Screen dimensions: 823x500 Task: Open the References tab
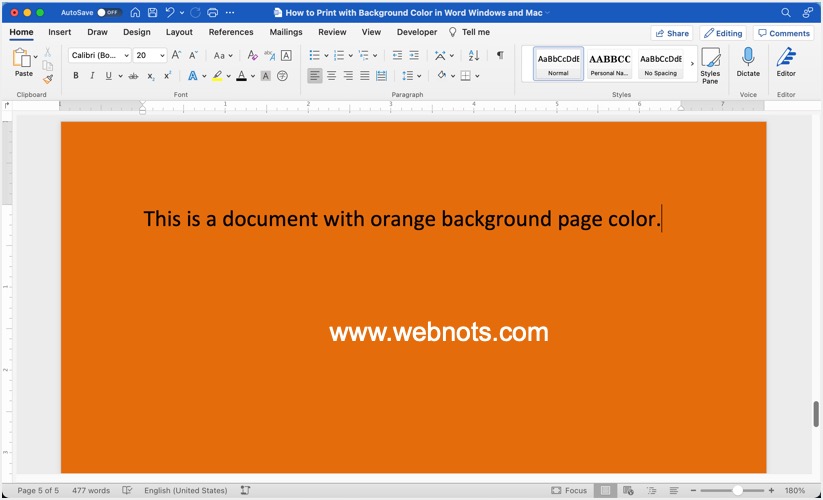[x=231, y=32]
